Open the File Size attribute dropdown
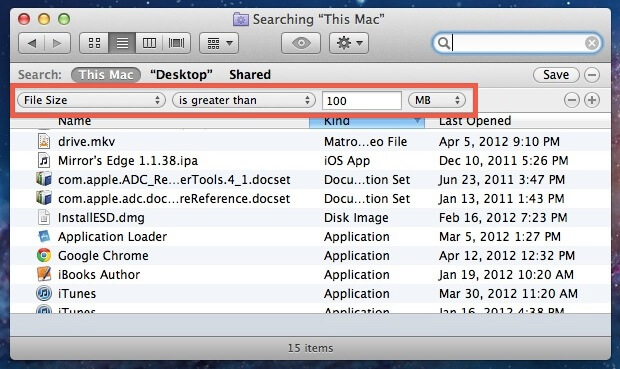 91,100
